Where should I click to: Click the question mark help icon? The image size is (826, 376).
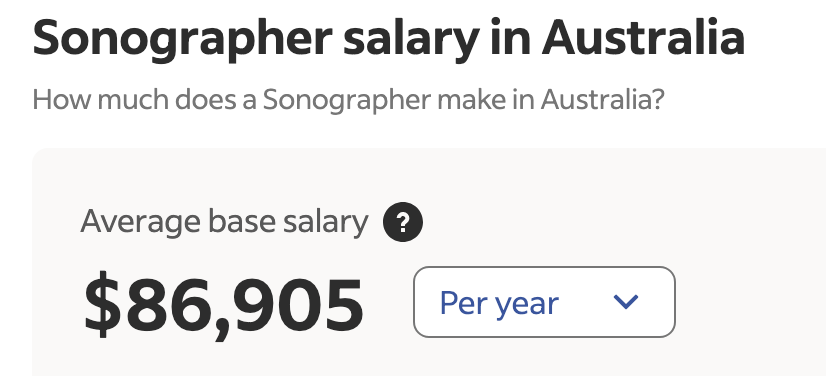[x=402, y=222]
